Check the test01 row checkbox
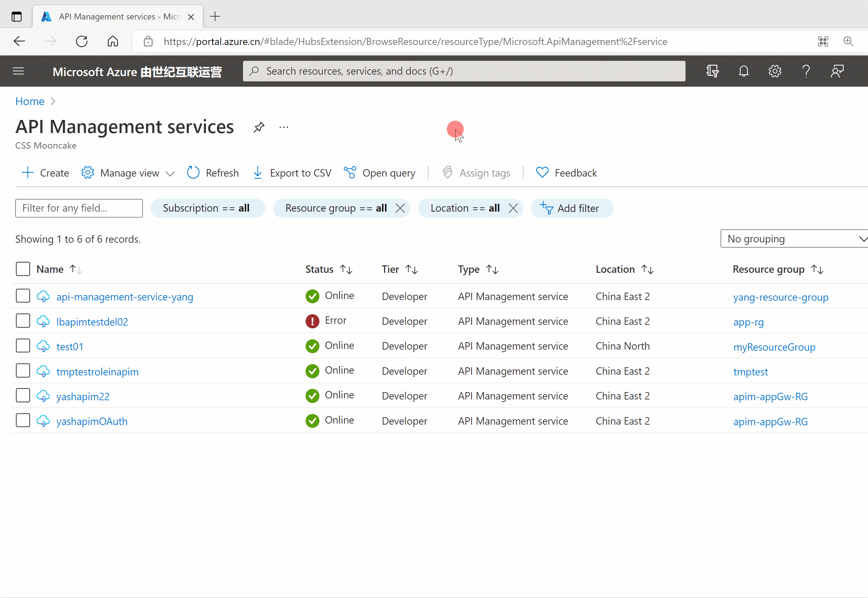The image size is (868, 598). tap(23, 345)
